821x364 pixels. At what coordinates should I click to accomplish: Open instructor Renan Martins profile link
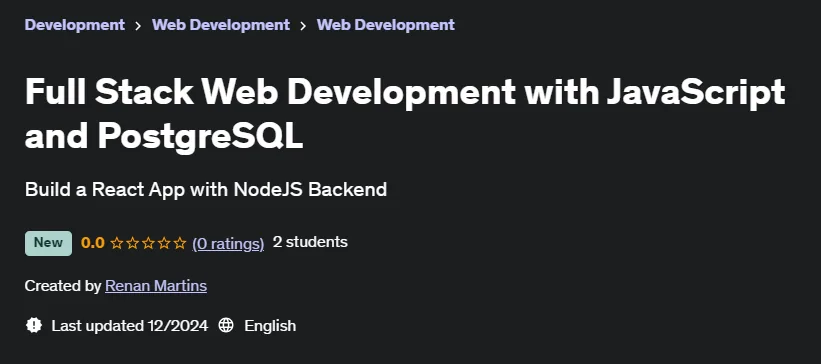(156, 286)
